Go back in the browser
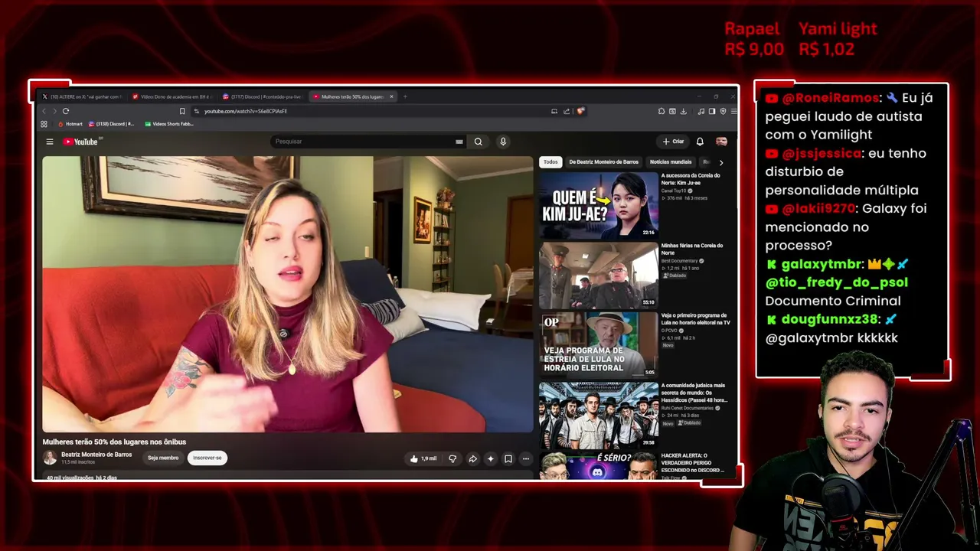The image size is (980, 551). coord(44,111)
